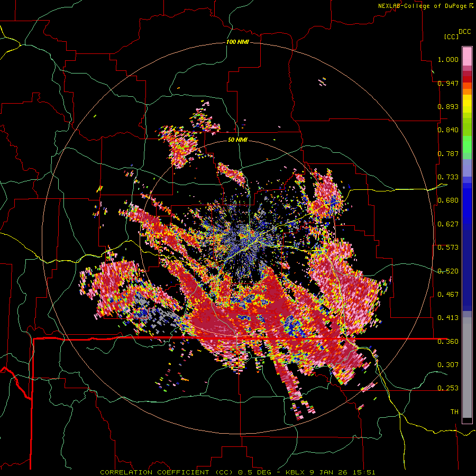This screenshot has width=476, height=476.
Task: Select the 0.413 legend label
Action: click(x=448, y=318)
